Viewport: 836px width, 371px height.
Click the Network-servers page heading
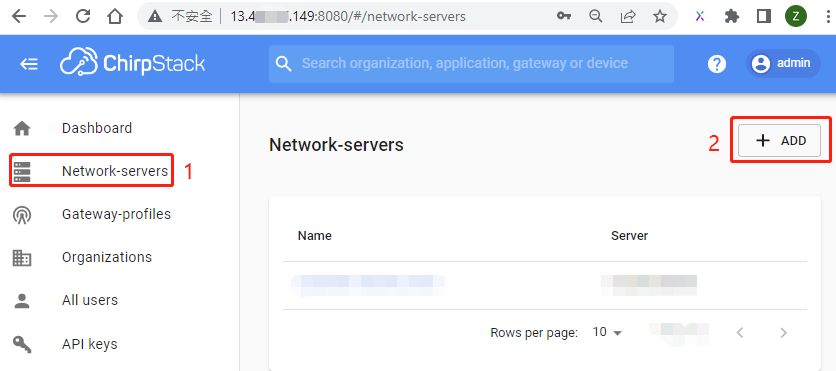coord(336,144)
